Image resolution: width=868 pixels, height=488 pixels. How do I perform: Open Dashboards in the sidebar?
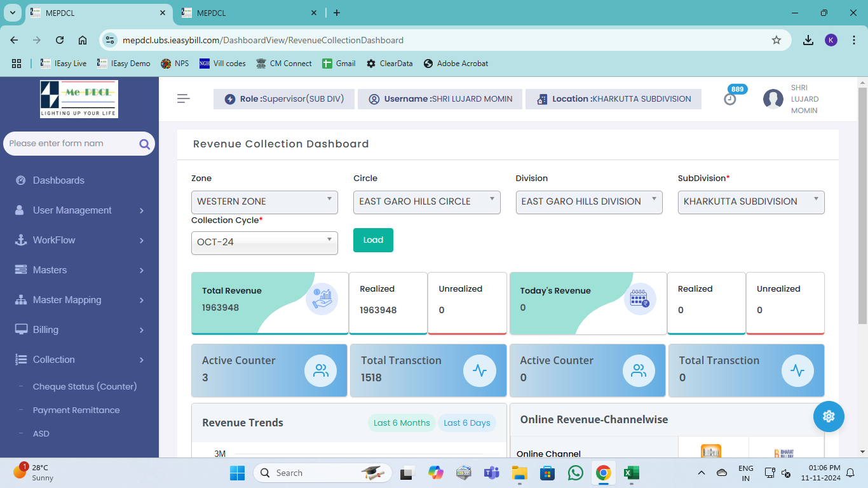[x=58, y=180]
